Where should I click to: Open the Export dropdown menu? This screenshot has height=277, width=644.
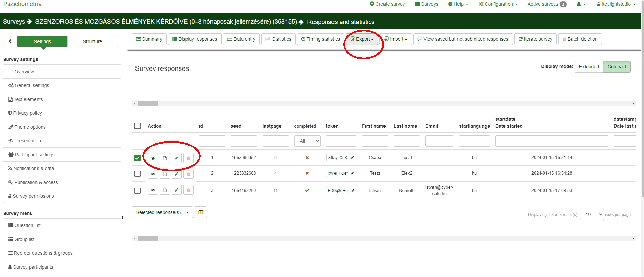pos(362,39)
